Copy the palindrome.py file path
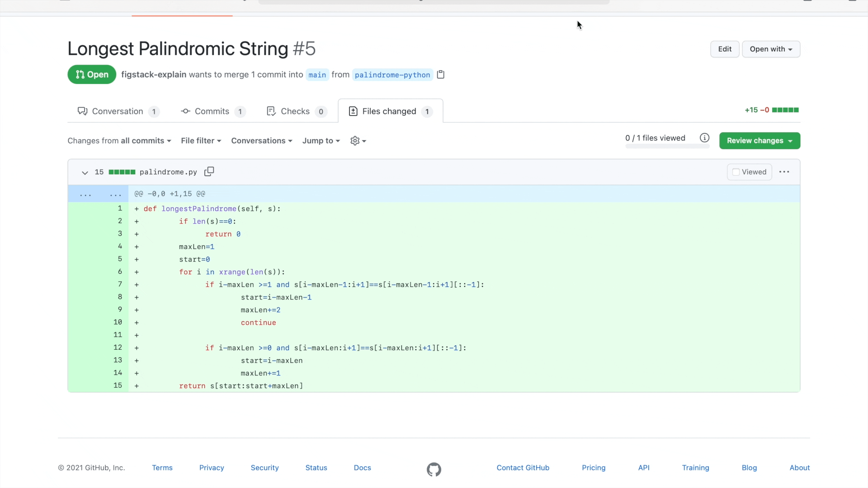Viewport: 868px width, 488px height. 209,172
